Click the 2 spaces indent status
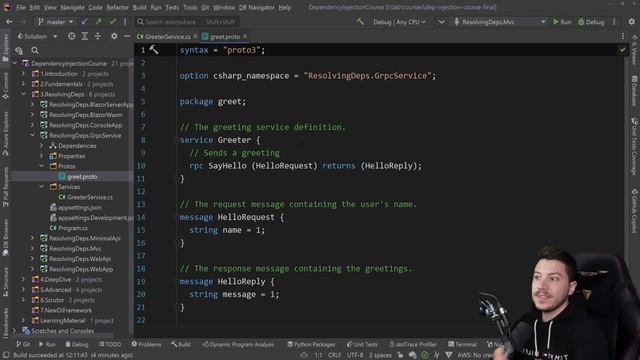 380,355
